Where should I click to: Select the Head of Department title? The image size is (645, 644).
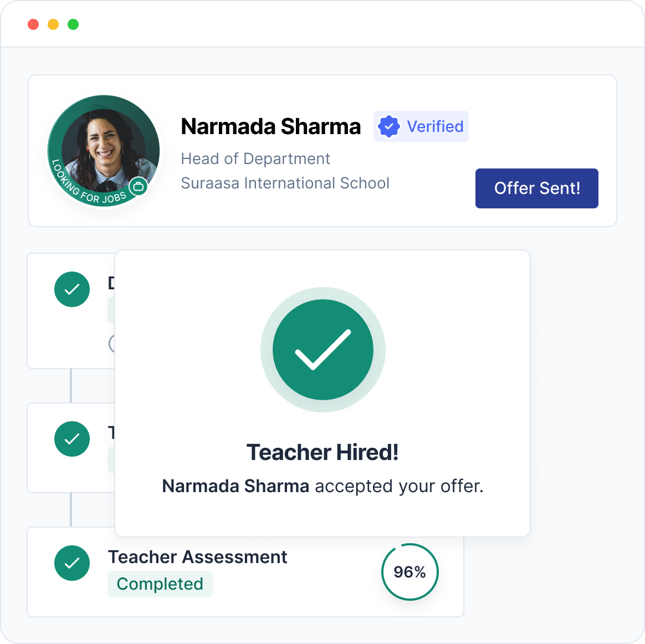click(255, 159)
